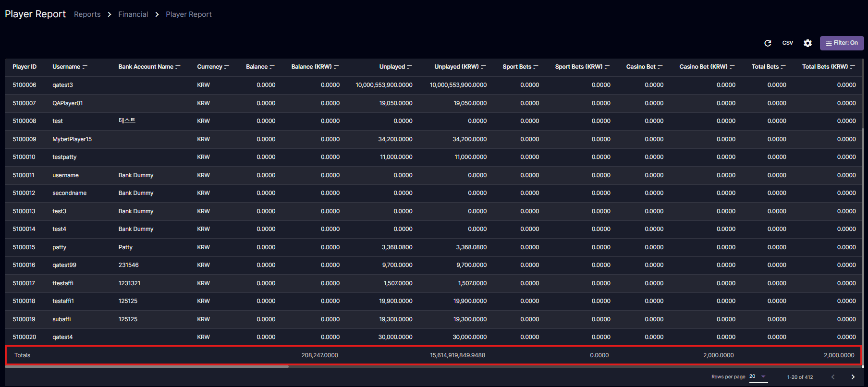This screenshot has width=868, height=387.
Task: Open Balance (KRW) column filter icon
Action: point(336,67)
